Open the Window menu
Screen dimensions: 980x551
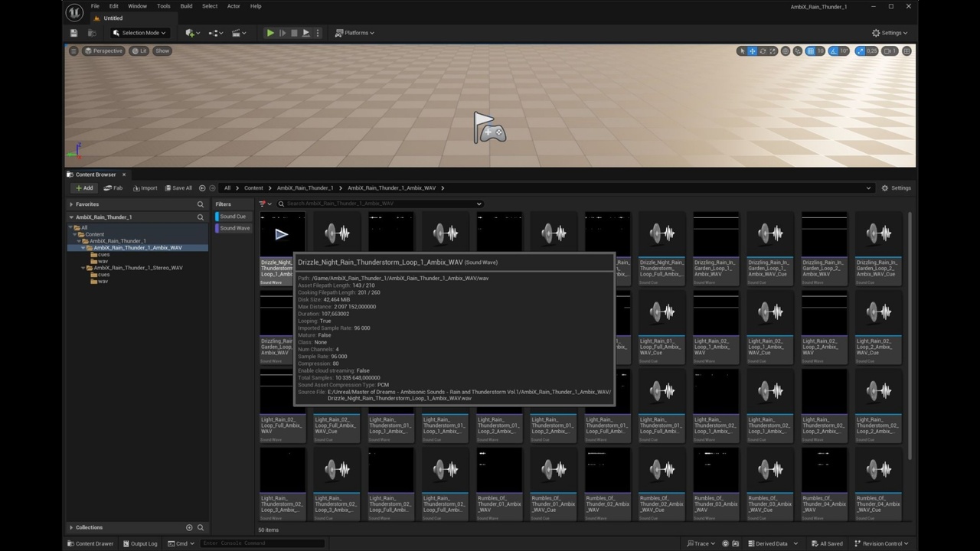click(137, 6)
